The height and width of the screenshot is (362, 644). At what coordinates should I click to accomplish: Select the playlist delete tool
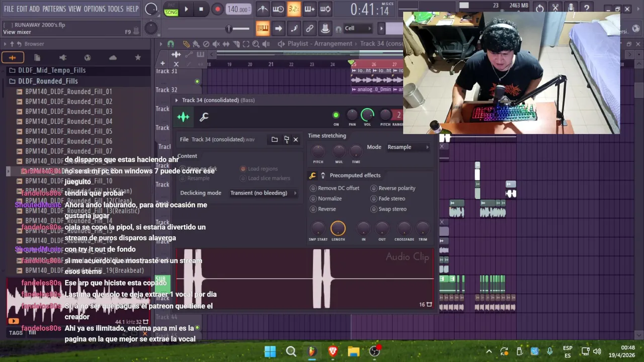click(x=206, y=44)
